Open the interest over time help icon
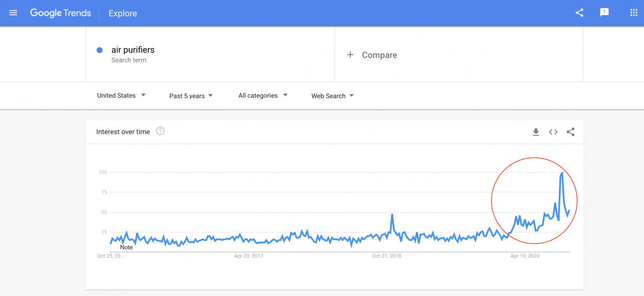Image resolution: width=644 pixels, height=296 pixels. click(160, 131)
